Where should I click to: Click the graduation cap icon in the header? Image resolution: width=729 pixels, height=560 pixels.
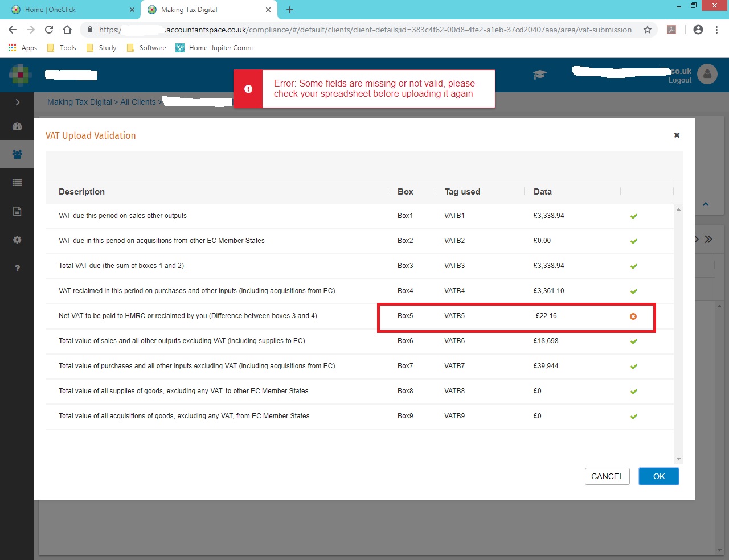[539, 75]
